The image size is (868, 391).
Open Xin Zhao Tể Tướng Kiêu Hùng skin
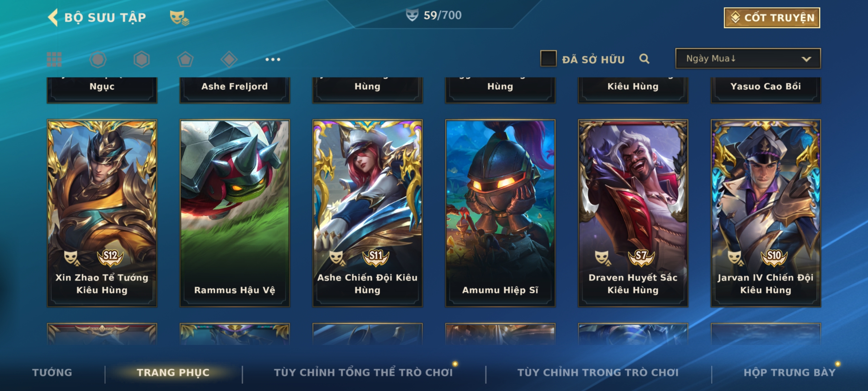(102, 213)
